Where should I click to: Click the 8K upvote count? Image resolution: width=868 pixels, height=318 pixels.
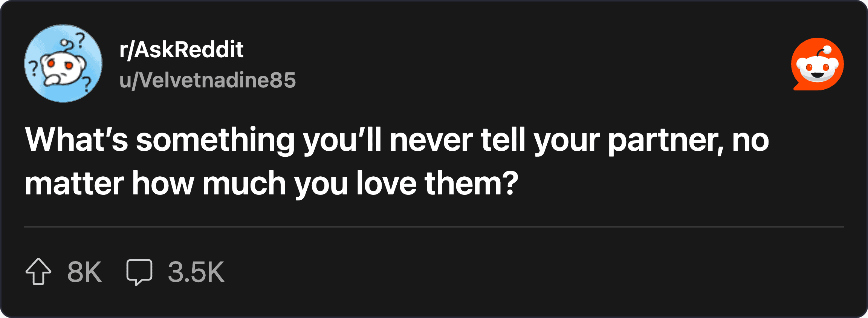[84, 272]
